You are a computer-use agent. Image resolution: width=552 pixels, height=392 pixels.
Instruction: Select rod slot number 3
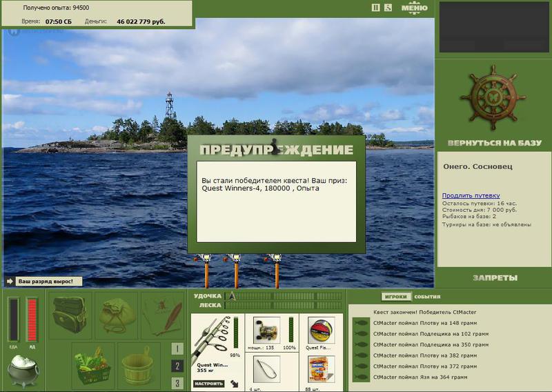(177, 383)
